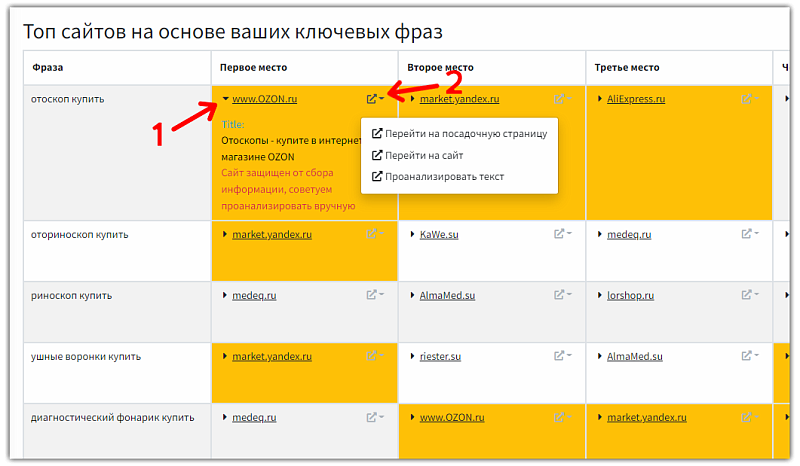Click the external-link icon beside lorshop.ru
Image resolution: width=800 pixels, height=466 pixels.
(x=746, y=295)
